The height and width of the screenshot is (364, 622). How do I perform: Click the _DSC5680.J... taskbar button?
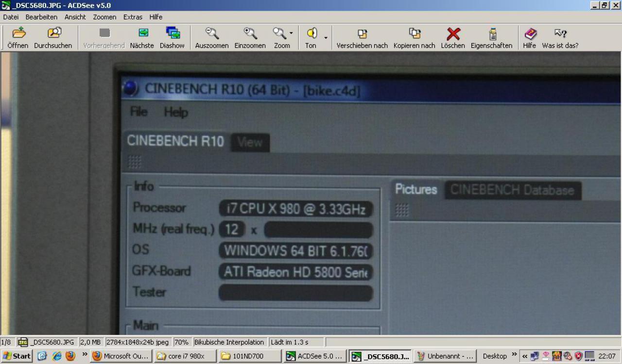(x=380, y=356)
